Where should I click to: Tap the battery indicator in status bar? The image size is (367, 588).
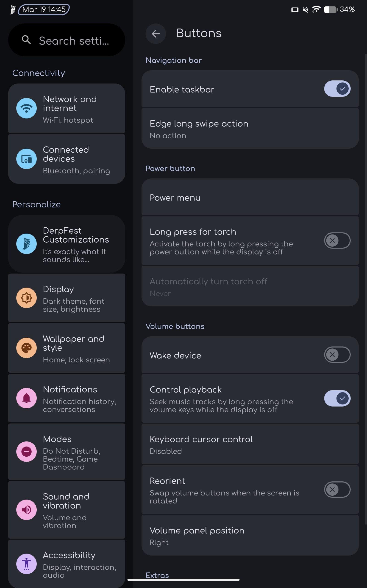point(331,10)
